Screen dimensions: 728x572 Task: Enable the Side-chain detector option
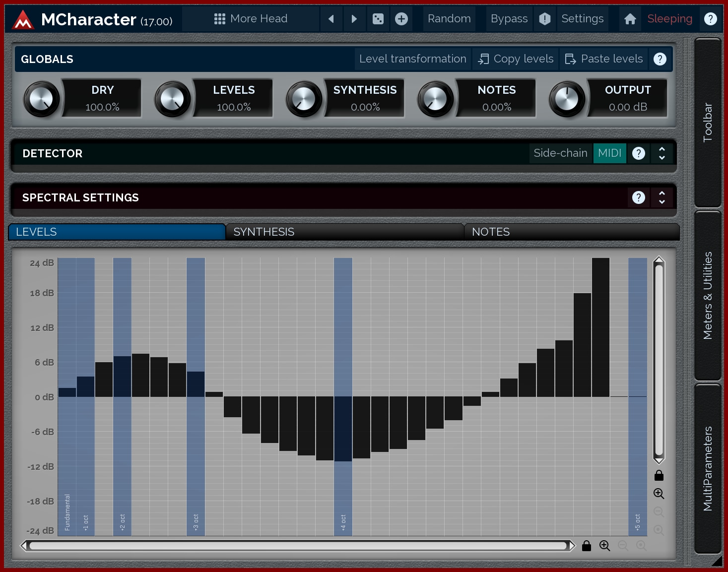click(560, 153)
